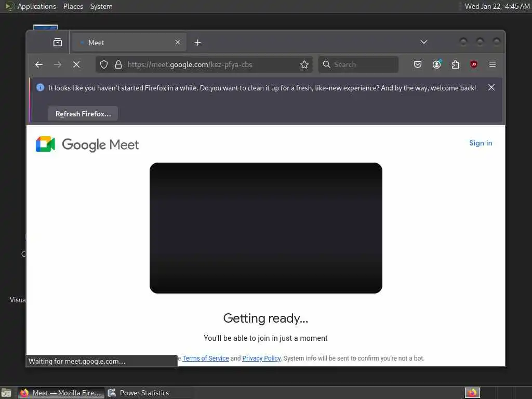Screen dimensions: 532x399
Task: Go back using the browser back arrow
Action: click(x=39, y=64)
